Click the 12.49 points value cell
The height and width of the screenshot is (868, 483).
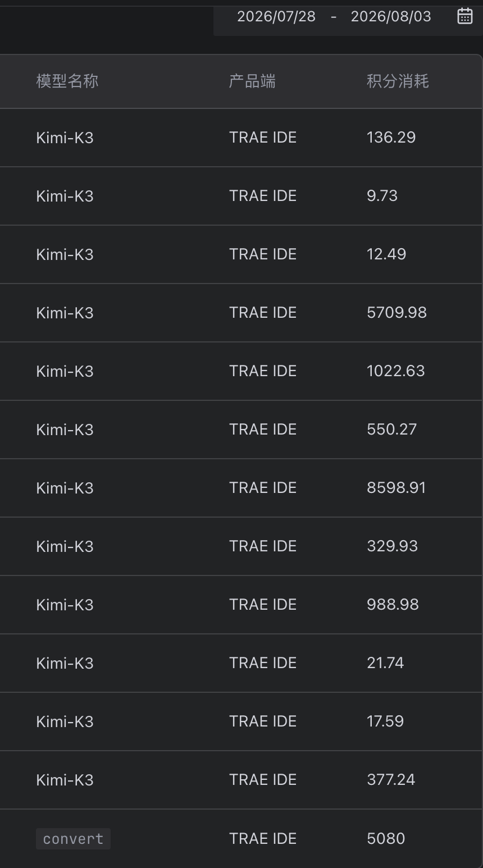pos(386,254)
